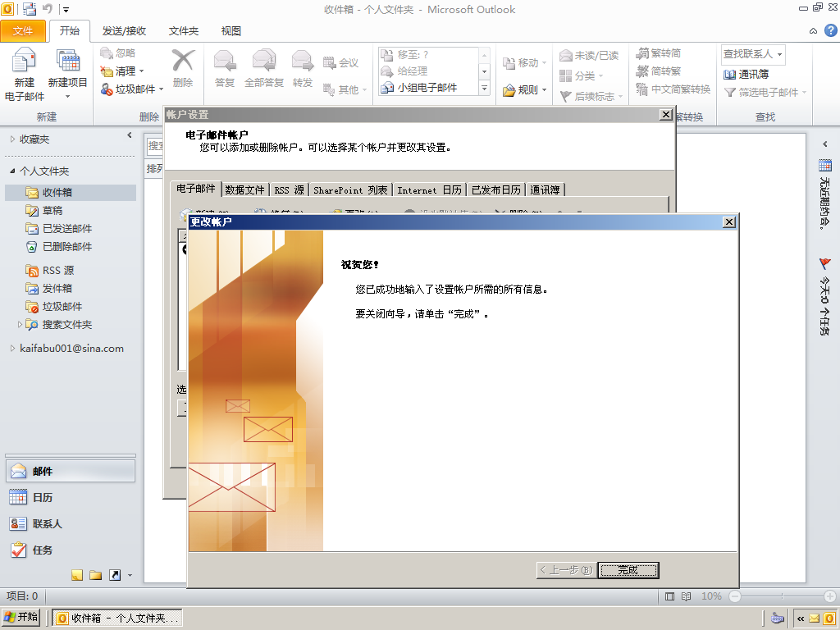This screenshot has height=630, width=840.
Task: Open the Clean Up (清理) tool
Action: tap(122, 71)
